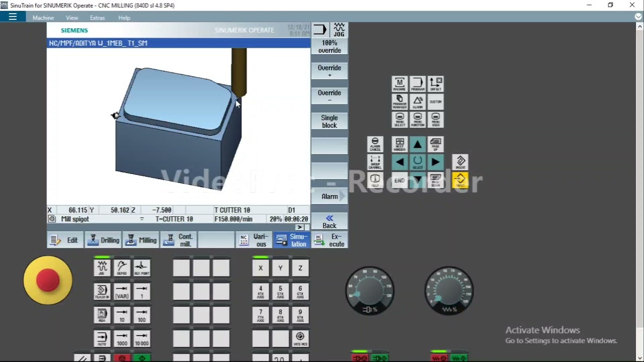Click the NEXT WINDOW key

399,144
